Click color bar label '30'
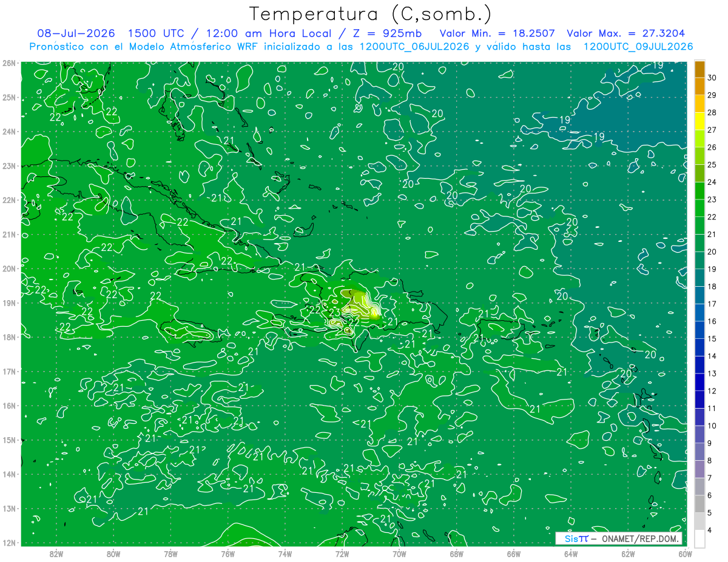 pyautogui.click(x=712, y=78)
